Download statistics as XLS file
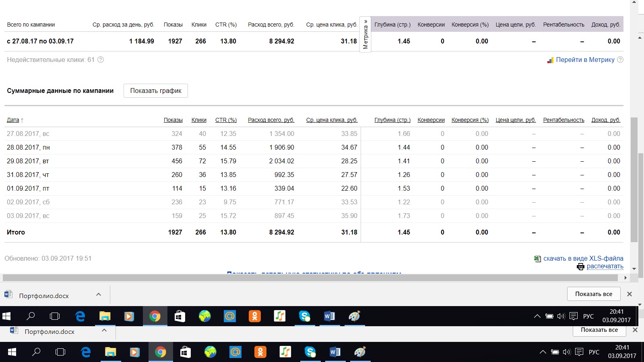This screenshot has width=644, height=362. coord(583,258)
